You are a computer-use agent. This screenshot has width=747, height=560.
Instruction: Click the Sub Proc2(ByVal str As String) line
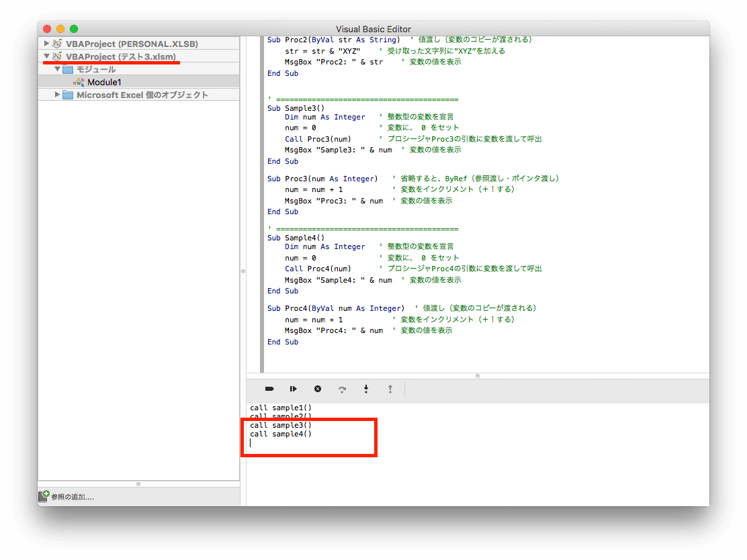(x=333, y=40)
